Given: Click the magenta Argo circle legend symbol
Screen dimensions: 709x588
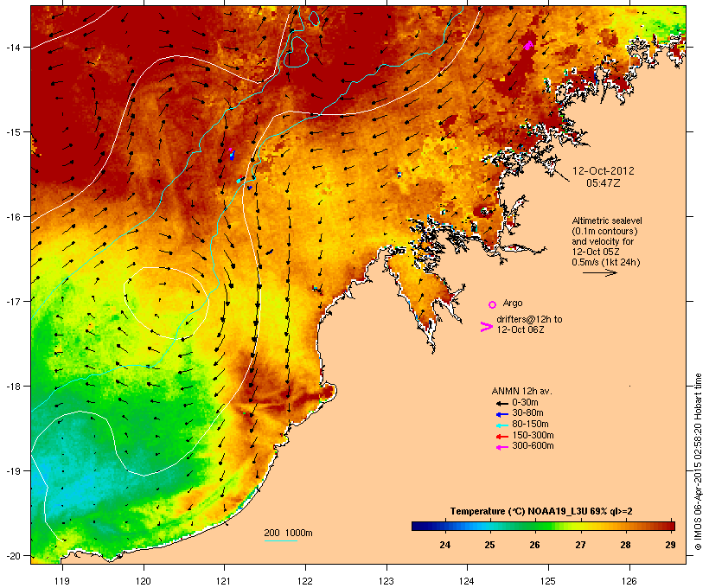Looking at the screenshot, I should pyautogui.click(x=493, y=304).
